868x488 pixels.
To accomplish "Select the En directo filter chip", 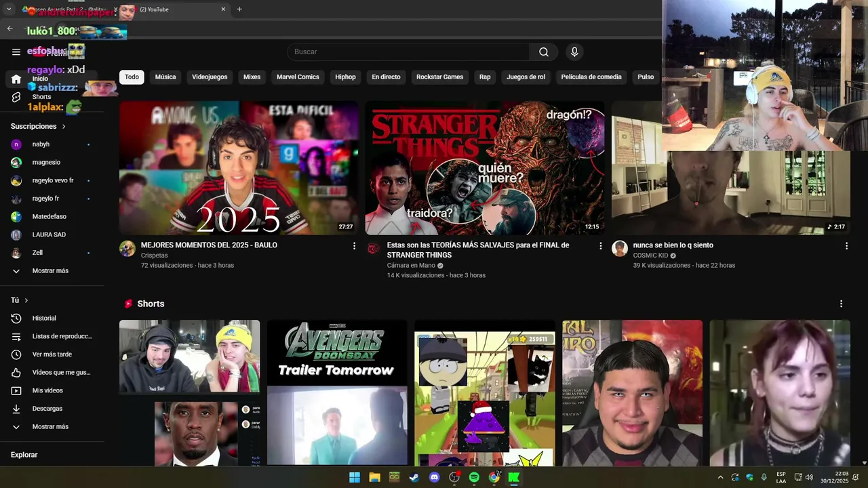I will (x=386, y=77).
